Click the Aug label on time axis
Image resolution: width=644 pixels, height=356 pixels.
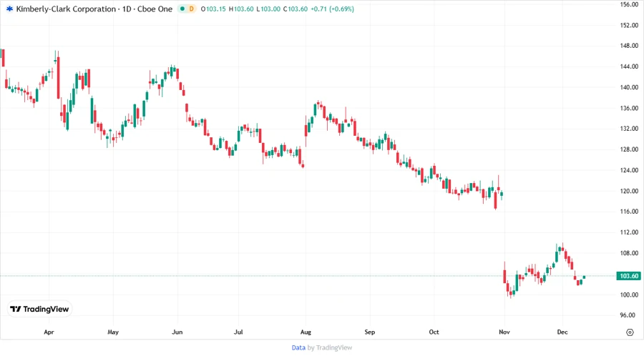(306, 332)
